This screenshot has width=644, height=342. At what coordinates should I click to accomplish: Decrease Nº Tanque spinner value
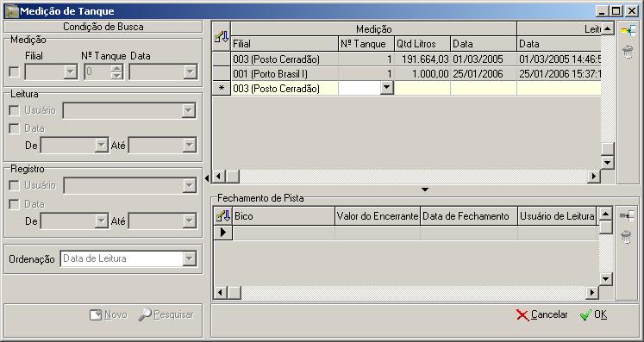click(117, 76)
